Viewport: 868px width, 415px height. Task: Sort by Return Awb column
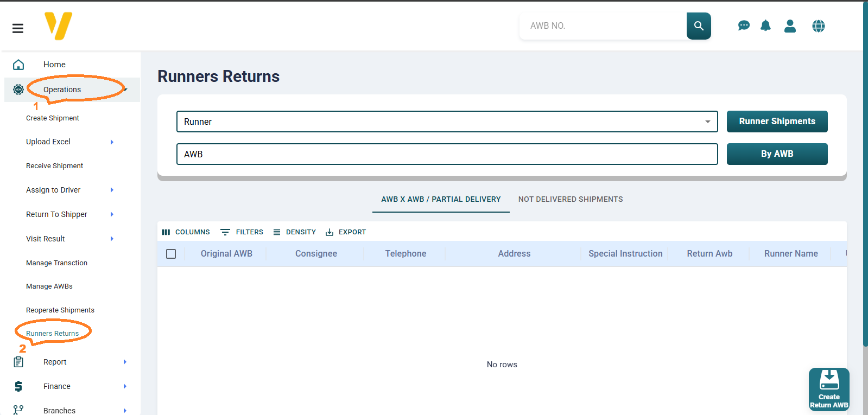[709, 254]
